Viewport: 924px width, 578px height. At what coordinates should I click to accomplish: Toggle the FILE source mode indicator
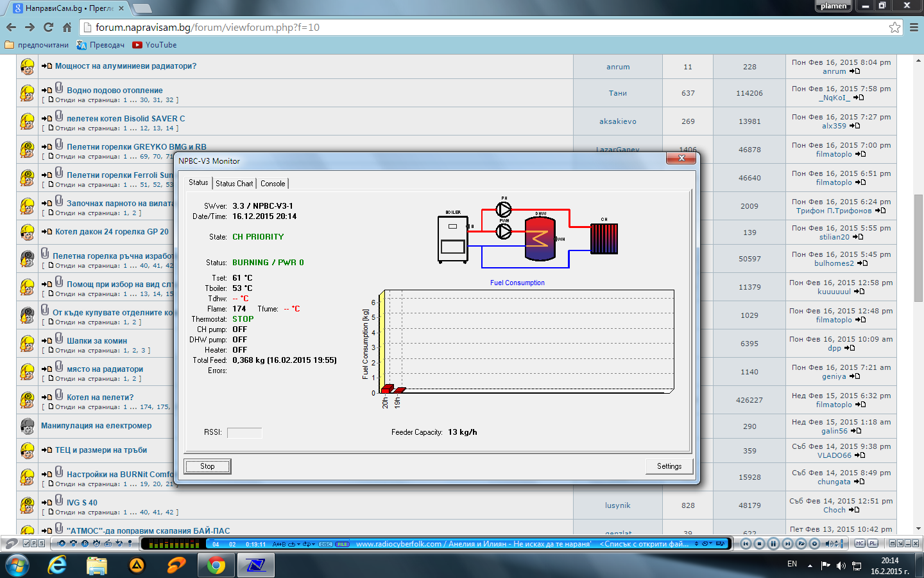point(342,544)
